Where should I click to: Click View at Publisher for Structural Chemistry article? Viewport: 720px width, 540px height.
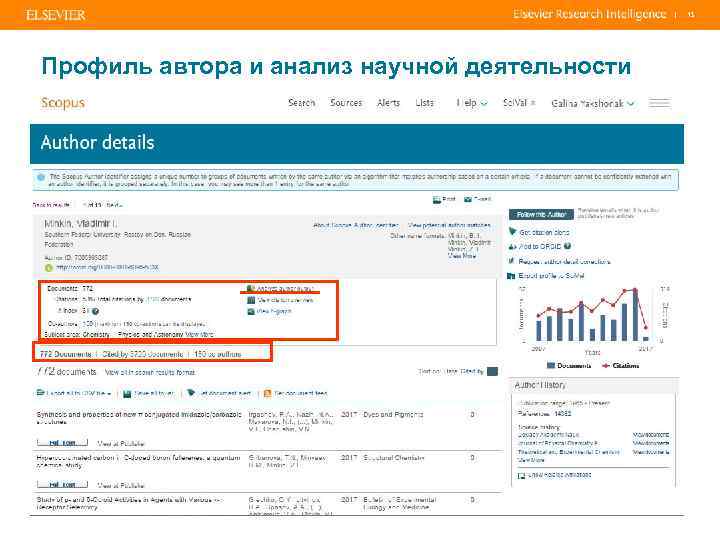[x=121, y=485]
